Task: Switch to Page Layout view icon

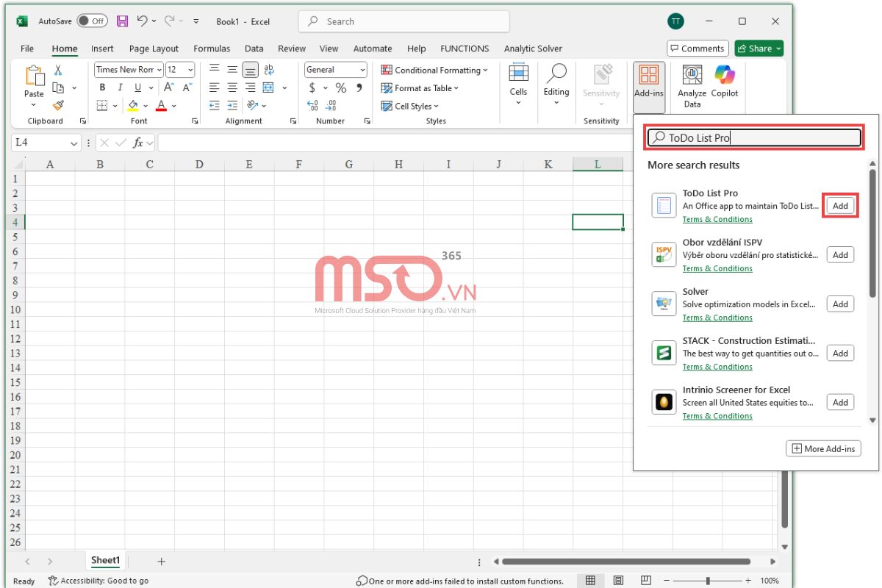Action: click(x=618, y=581)
